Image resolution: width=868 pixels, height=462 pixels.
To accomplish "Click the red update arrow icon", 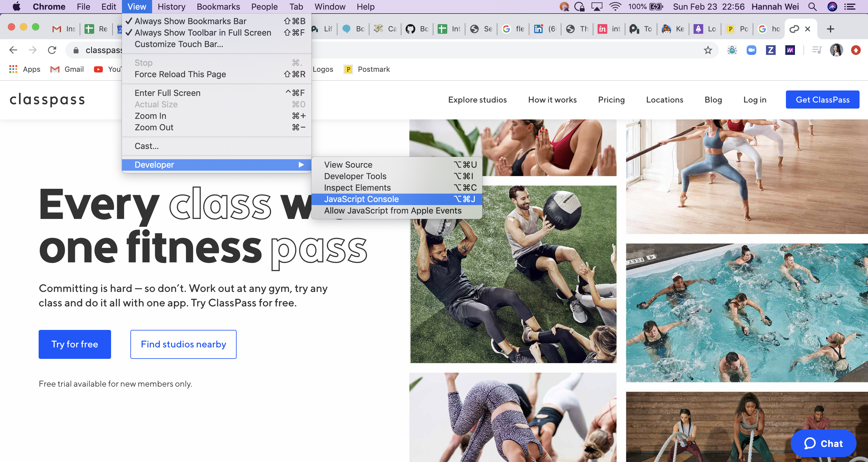I will (856, 50).
